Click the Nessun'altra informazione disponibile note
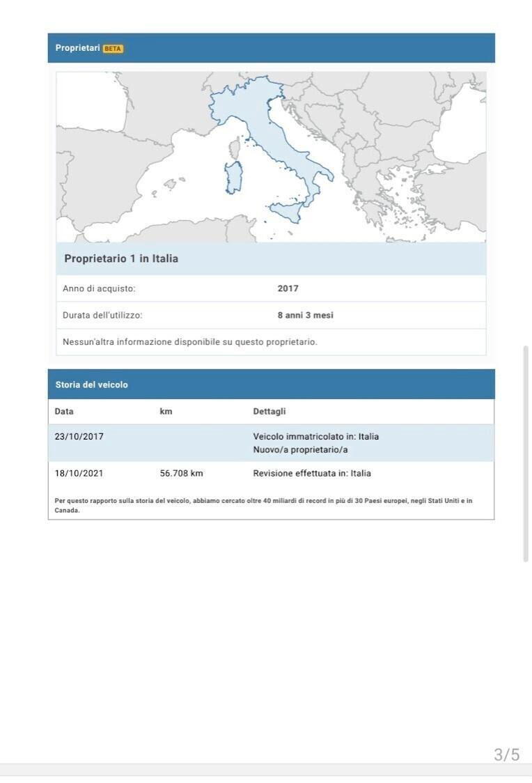 (x=190, y=342)
